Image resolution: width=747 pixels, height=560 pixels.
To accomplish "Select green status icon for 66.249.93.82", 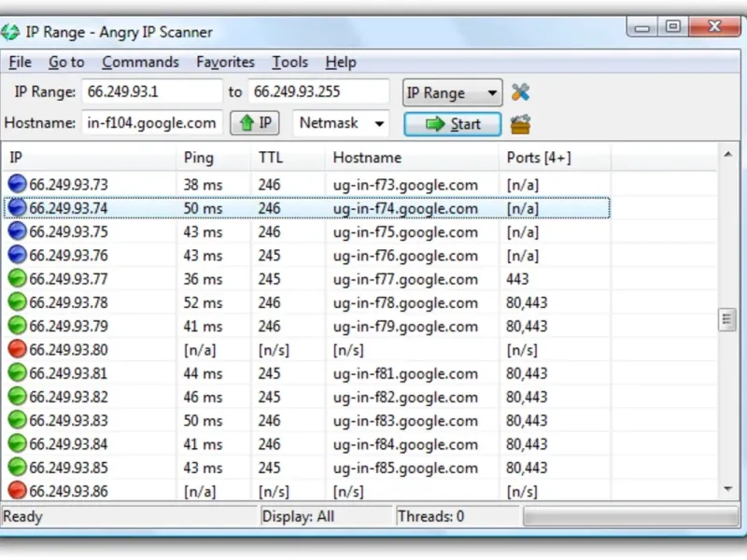I will point(17,396).
